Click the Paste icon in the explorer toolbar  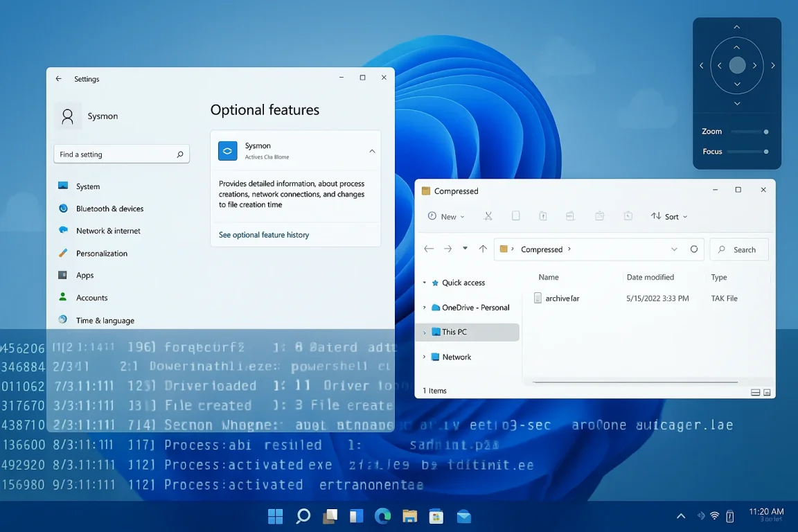tap(544, 216)
